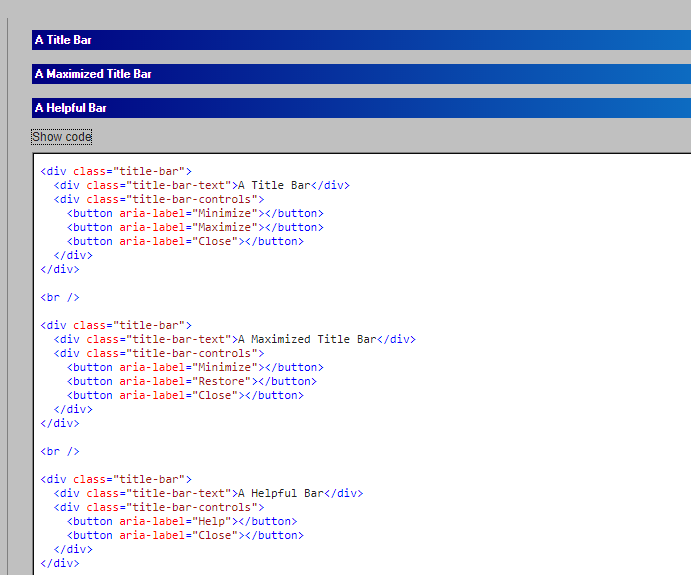Click code line with title-bar-text 'A Title Bar'

click(x=202, y=185)
